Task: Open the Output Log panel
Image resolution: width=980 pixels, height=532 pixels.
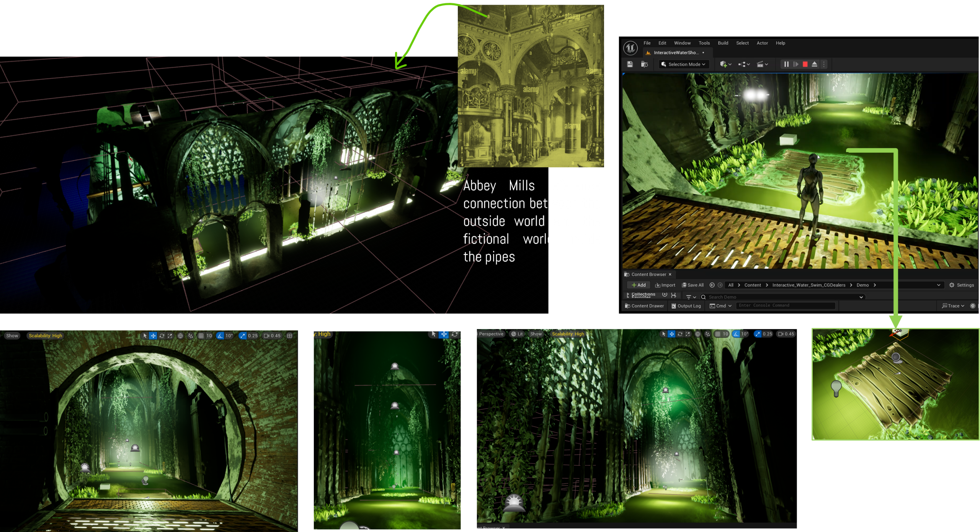Action: coord(686,306)
